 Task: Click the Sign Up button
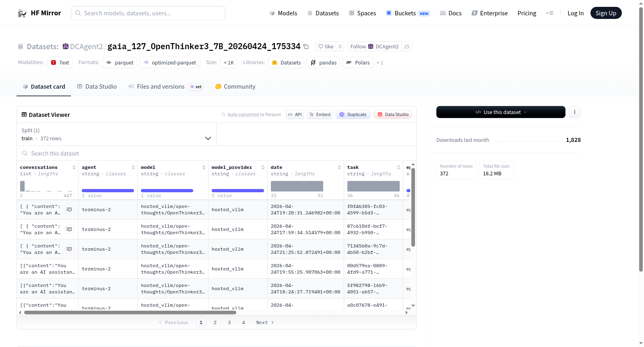[x=606, y=13]
